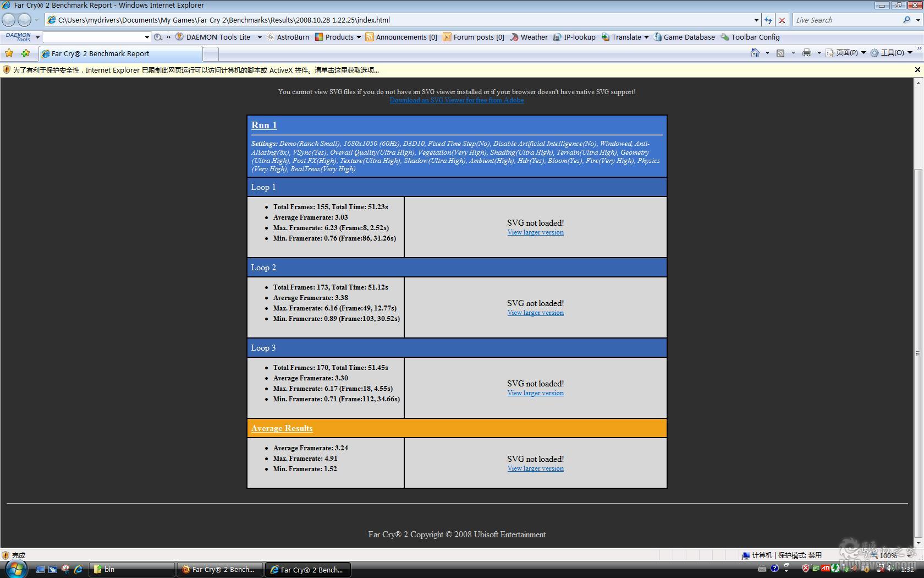Expand the Translate dropdown arrow
The width and height of the screenshot is (924, 578).
click(x=646, y=37)
